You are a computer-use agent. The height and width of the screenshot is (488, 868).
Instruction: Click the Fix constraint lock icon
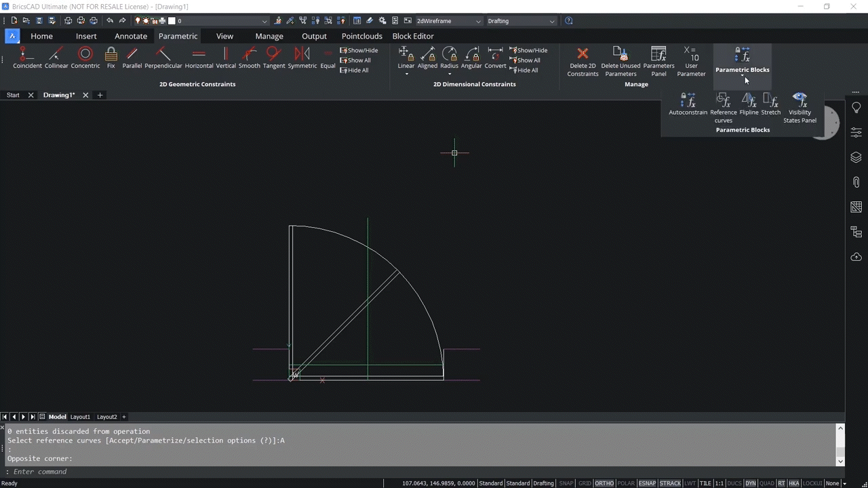tap(111, 54)
